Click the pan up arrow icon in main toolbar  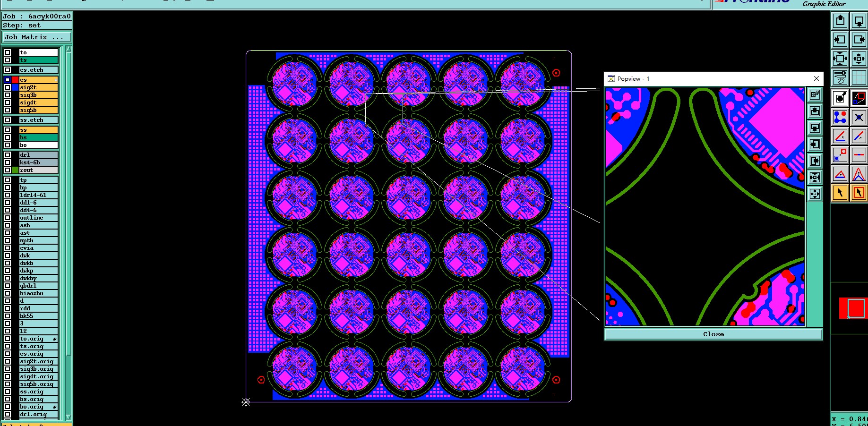840,20
